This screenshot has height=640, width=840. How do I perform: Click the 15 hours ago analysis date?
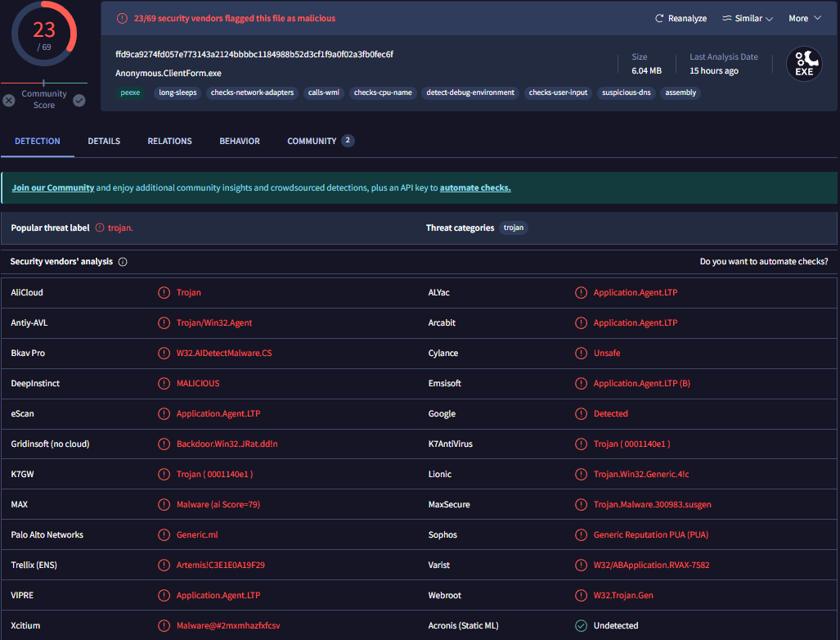(x=713, y=70)
